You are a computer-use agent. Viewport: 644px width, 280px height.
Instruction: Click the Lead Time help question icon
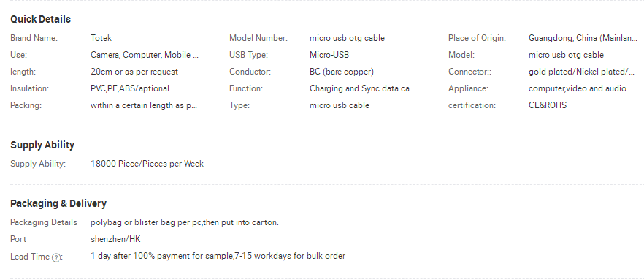click(x=56, y=257)
